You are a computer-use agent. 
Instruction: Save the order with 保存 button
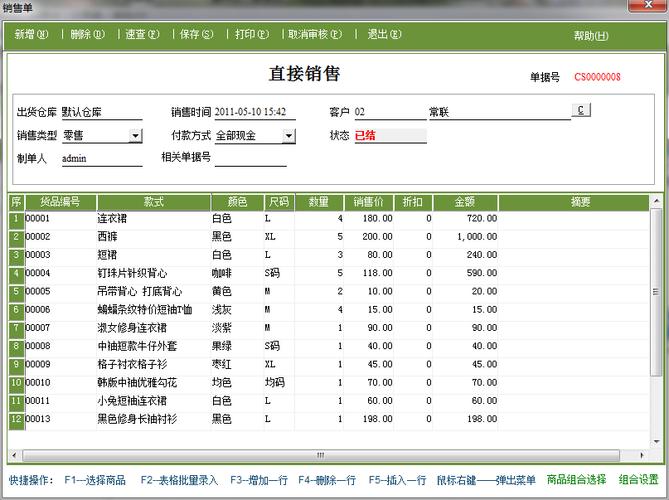196,34
